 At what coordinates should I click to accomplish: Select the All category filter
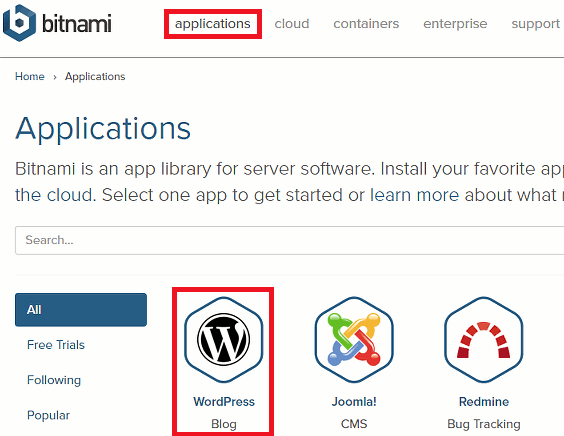[81, 310]
